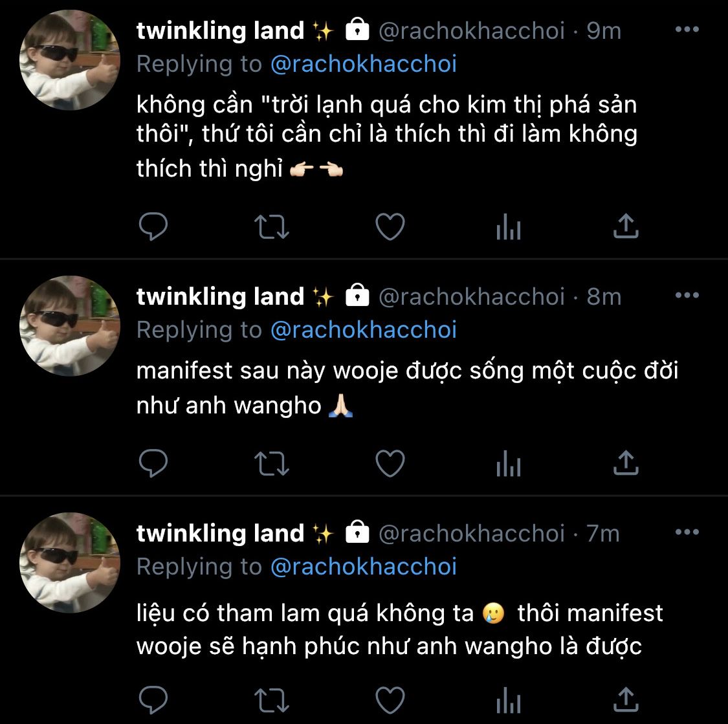Like the 8m manifest tweet

pyautogui.click(x=390, y=463)
